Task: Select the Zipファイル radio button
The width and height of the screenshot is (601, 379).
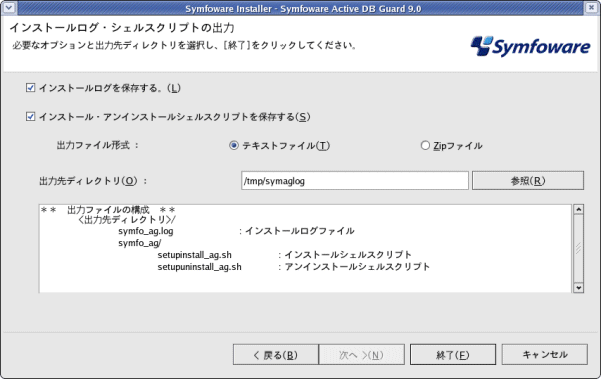Action: click(x=425, y=146)
